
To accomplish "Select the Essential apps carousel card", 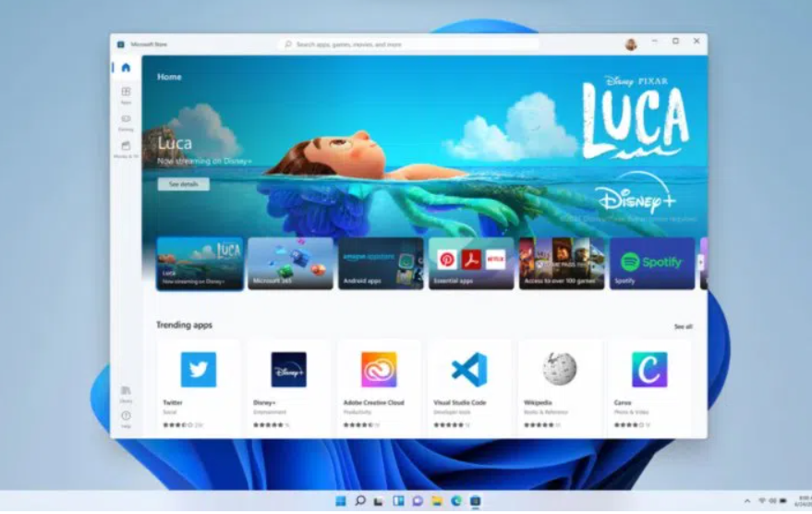I will tap(471, 263).
